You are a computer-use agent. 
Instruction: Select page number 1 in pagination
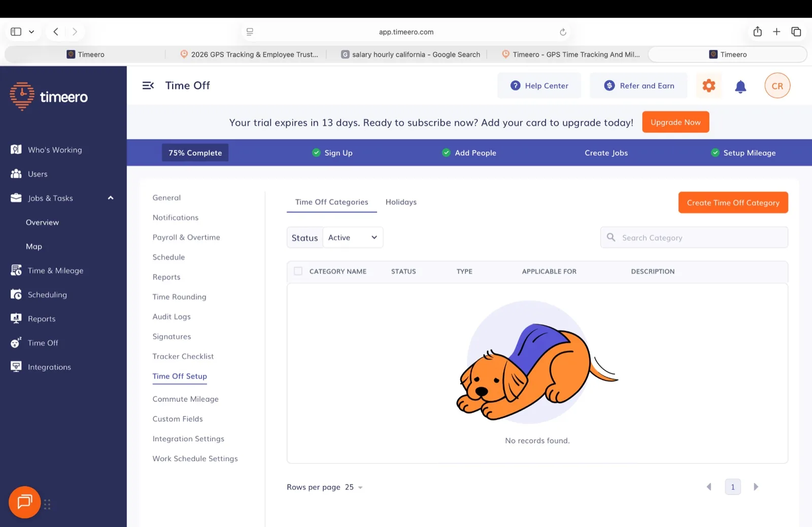click(732, 487)
